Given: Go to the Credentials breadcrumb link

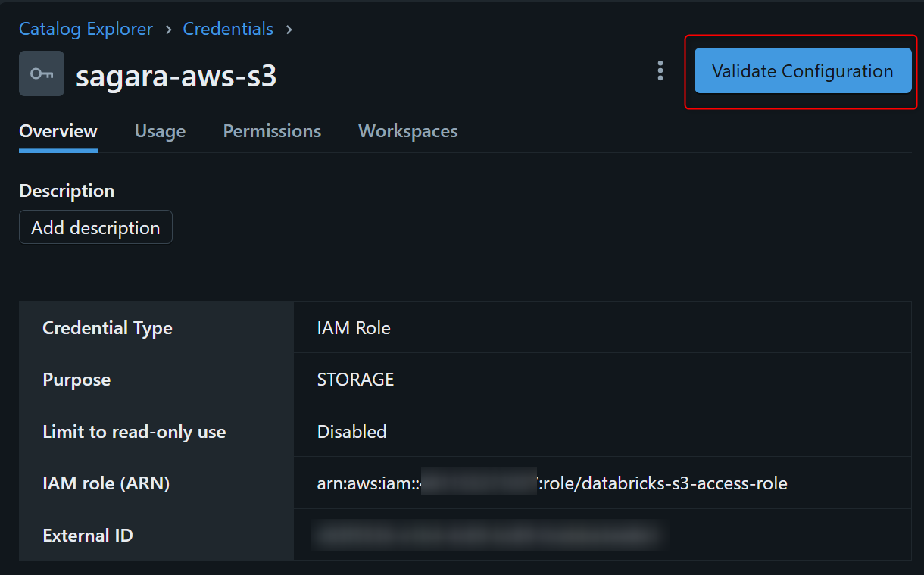Looking at the screenshot, I should point(228,29).
